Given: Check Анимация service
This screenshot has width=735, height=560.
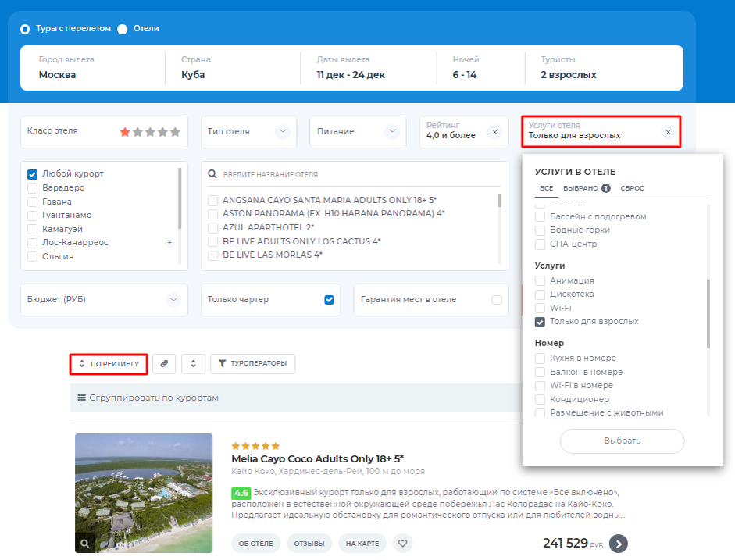Looking at the screenshot, I should pyautogui.click(x=540, y=280).
